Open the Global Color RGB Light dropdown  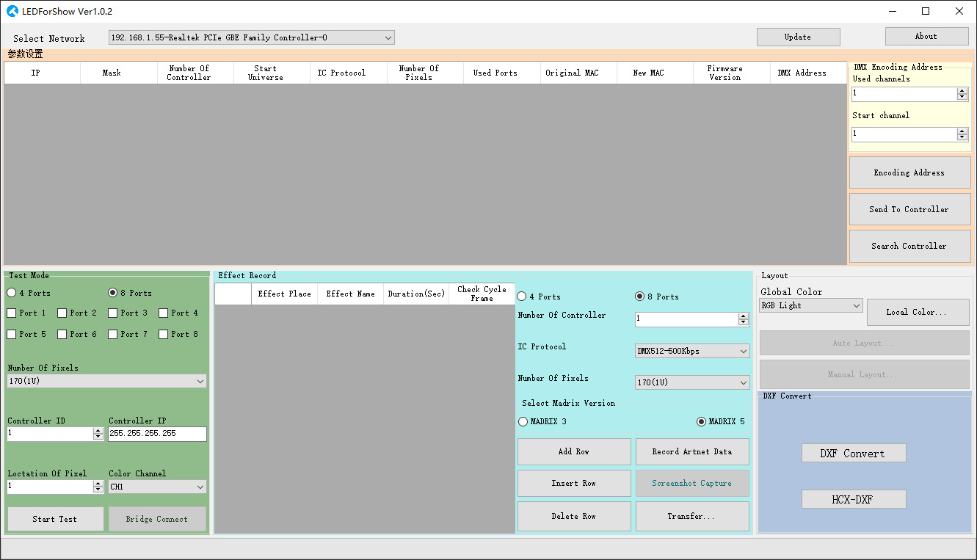811,306
